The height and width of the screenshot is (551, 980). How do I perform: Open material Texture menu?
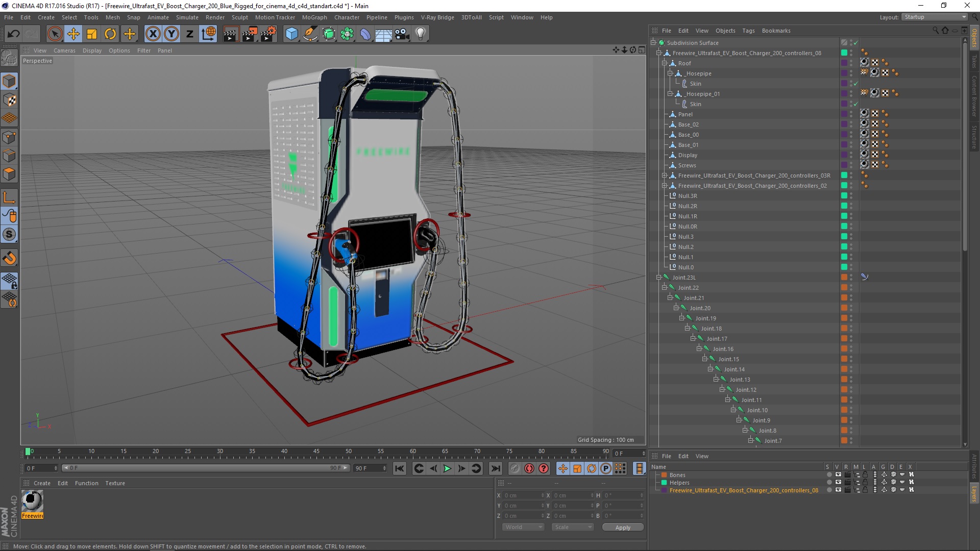pyautogui.click(x=115, y=483)
